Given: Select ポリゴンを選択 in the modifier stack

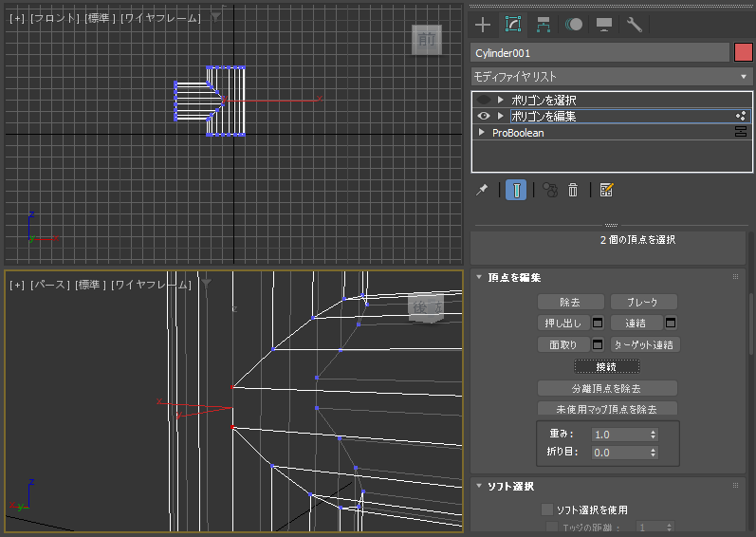Looking at the screenshot, I should coord(544,101).
